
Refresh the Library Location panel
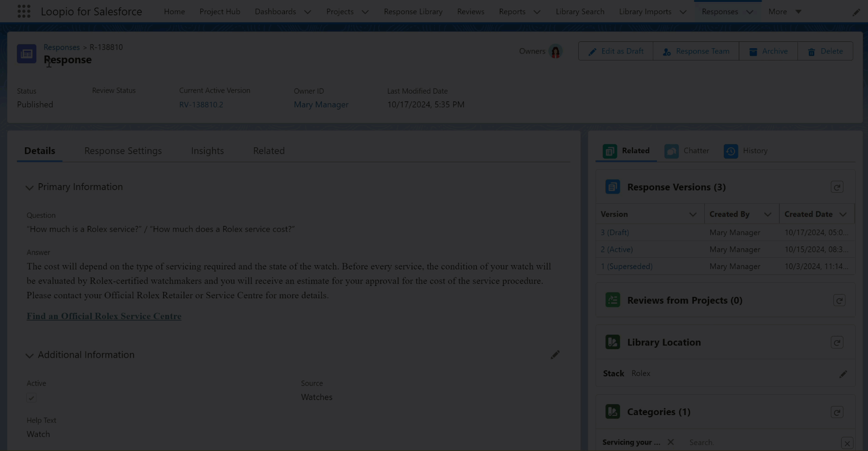pos(837,342)
